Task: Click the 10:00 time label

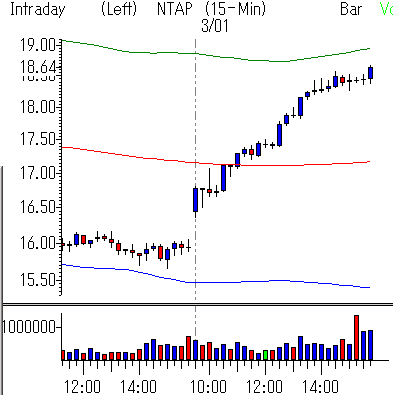Action: click(208, 387)
